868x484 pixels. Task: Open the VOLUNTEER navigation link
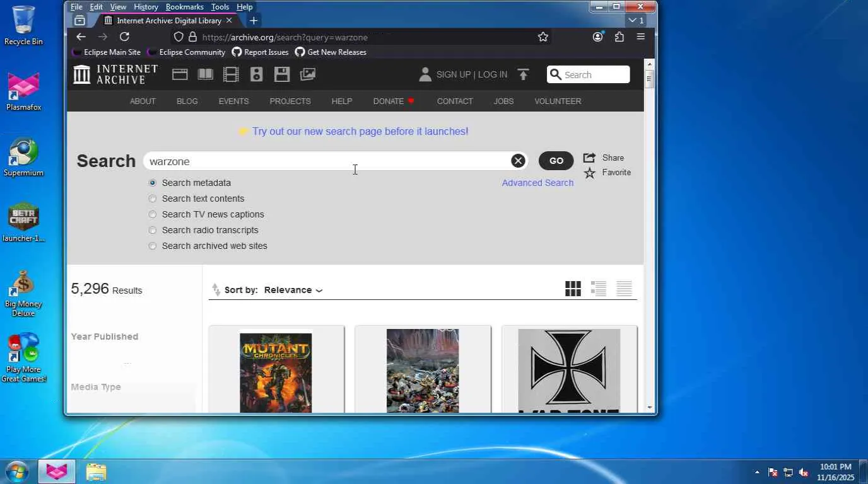point(558,101)
